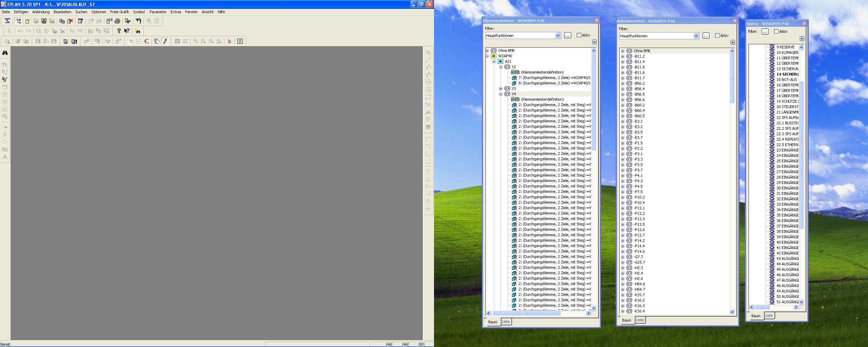Viewport: 868px width, 347px height.
Task: Open the Seite menu
Action: click(x=6, y=12)
